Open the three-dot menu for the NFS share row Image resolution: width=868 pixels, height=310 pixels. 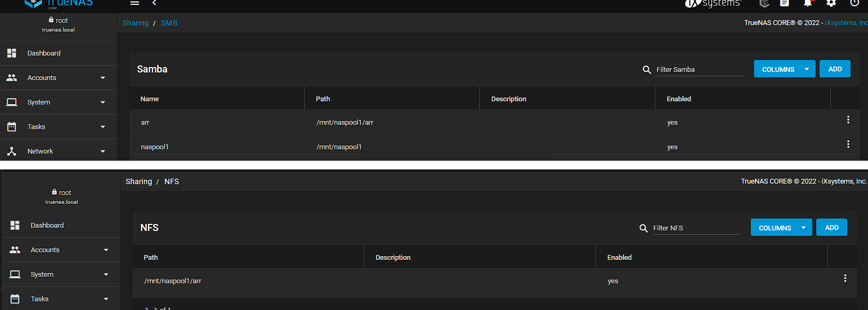click(x=845, y=278)
